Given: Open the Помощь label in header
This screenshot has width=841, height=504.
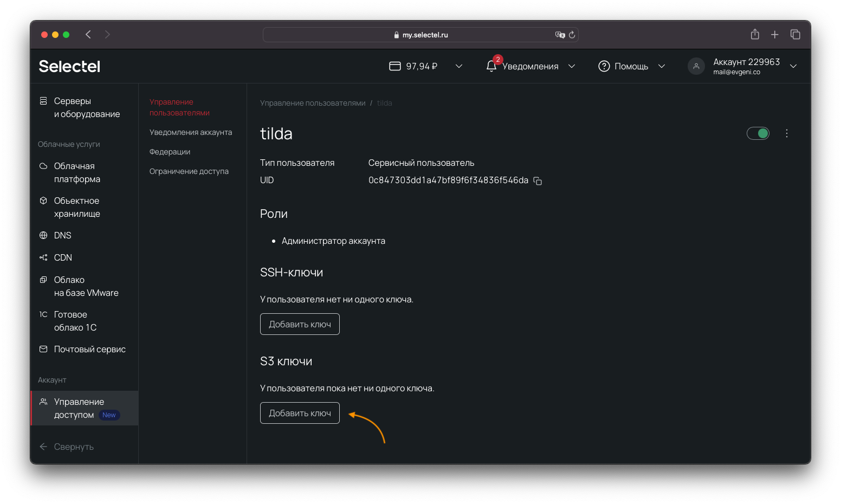Looking at the screenshot, I should click(631, 66).
